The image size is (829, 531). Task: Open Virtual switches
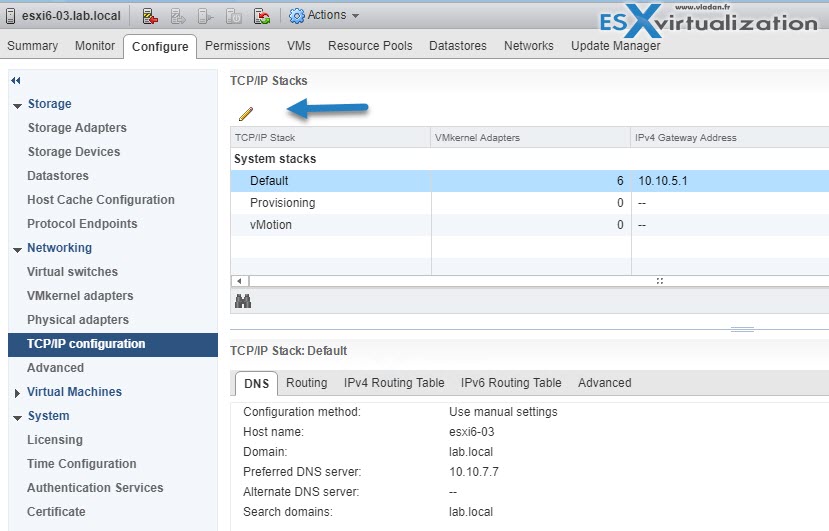click(72, 272)
